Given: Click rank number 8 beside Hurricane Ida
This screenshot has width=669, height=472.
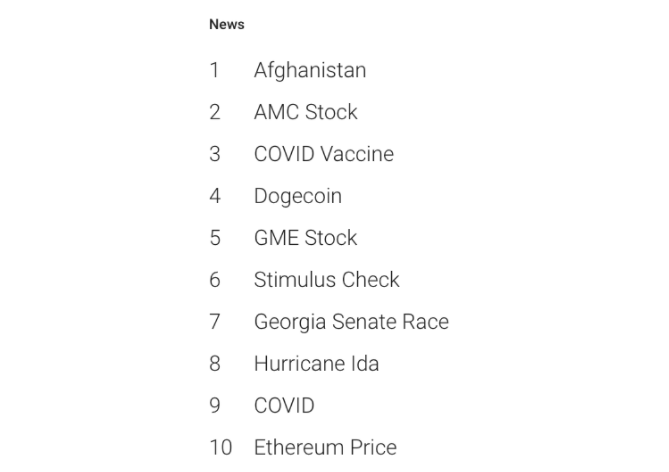Looking at the screenshot, I should [214, 364].
